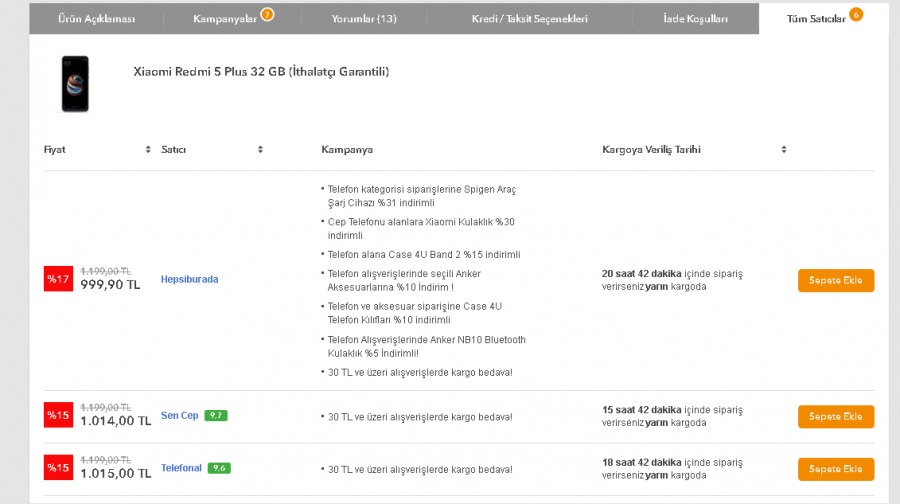Click the Xiaomi Redmi 5 Plus phone thumbnail
This screenshot has height=504, width=900.
click(x=74, y=84)
